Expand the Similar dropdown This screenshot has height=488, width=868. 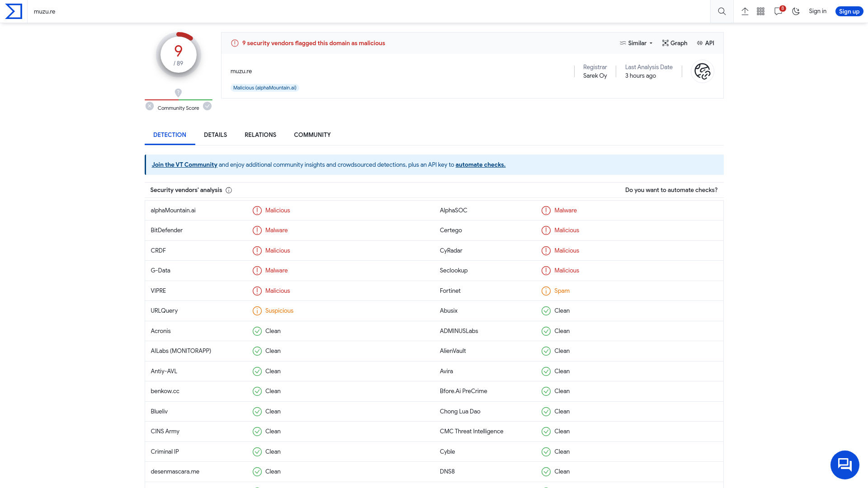pos(636,43)
